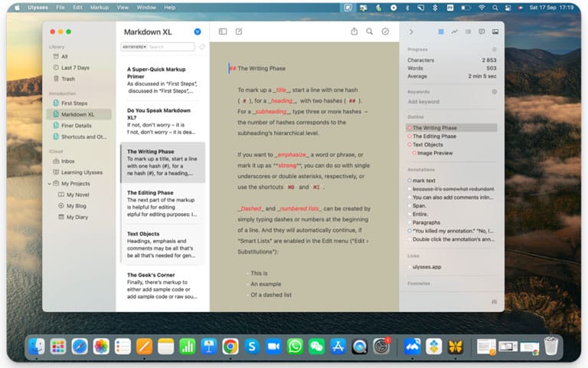This screenshot has height=368, width=588.
Task: Open Zoom from the Dock
Action: coord(273,347)
